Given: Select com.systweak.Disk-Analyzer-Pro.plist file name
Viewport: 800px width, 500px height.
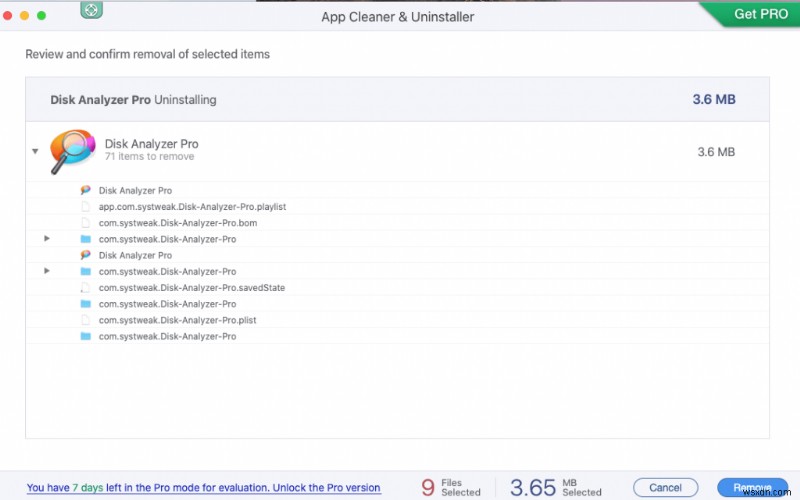Looking at the screenshot, I should click(x=178, y=320).
